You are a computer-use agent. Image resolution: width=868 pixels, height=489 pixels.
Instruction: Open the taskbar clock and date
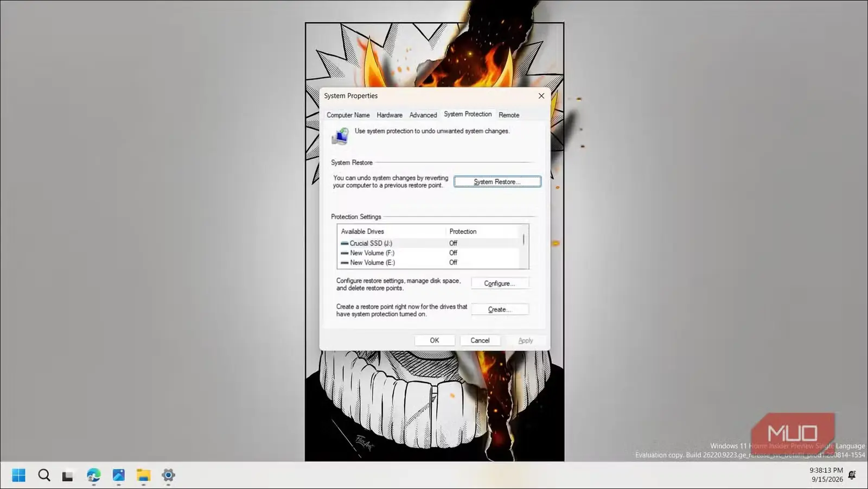click(826, 475)
